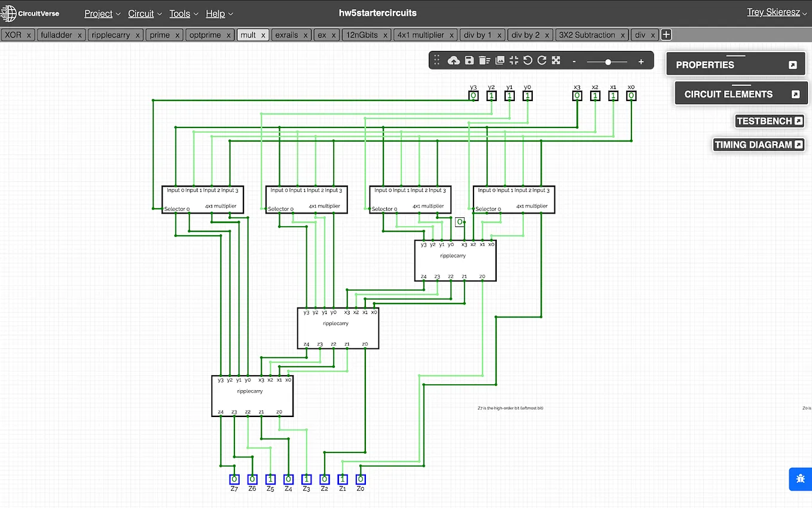Click the Fit to Screen icon

[x=514, y=60]
